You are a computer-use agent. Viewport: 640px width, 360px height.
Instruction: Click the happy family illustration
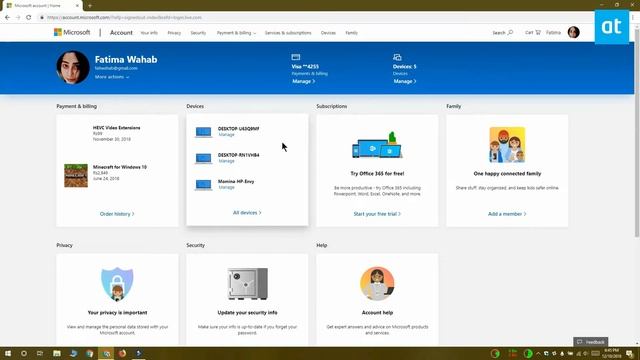507,144
